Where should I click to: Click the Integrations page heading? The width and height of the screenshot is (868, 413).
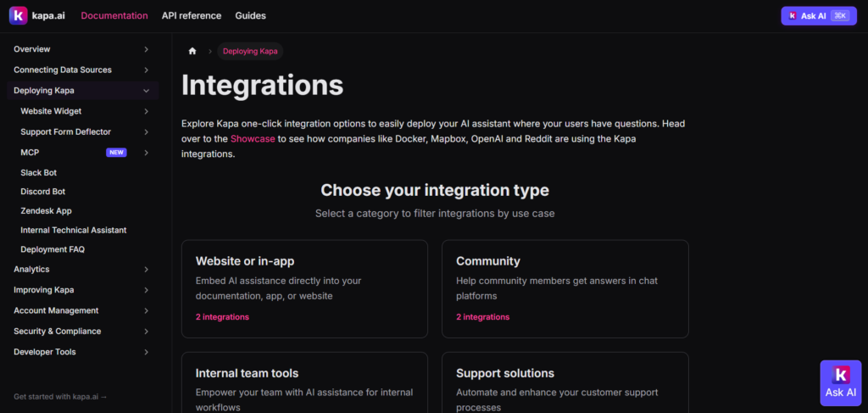coord(263,86)
